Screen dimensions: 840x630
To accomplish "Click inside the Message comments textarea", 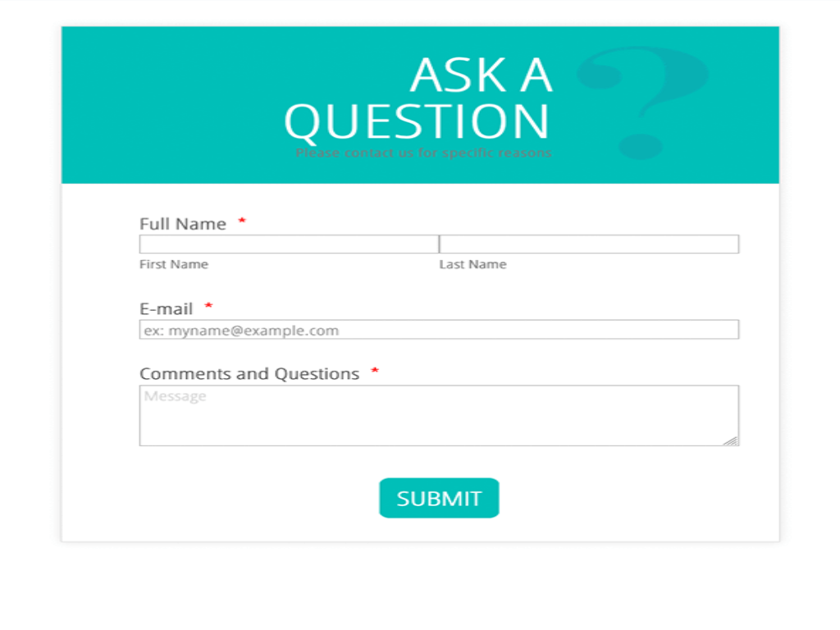I will pyautogui.click(x=439, y=416).
